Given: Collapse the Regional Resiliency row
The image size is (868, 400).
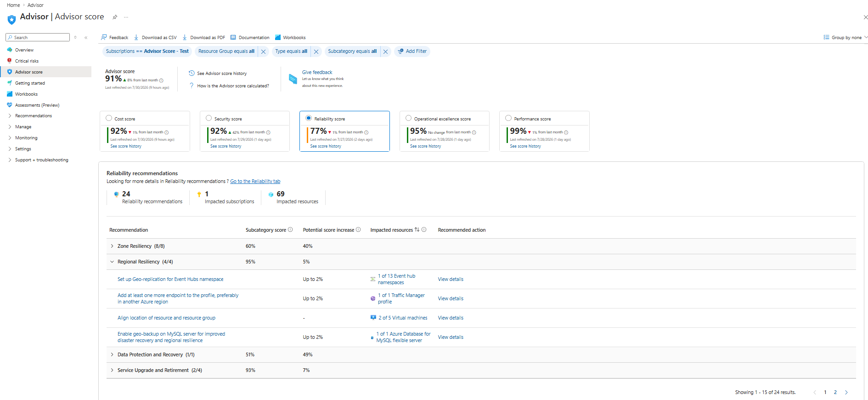Looking at the screenshot, I should coord(112,262).
